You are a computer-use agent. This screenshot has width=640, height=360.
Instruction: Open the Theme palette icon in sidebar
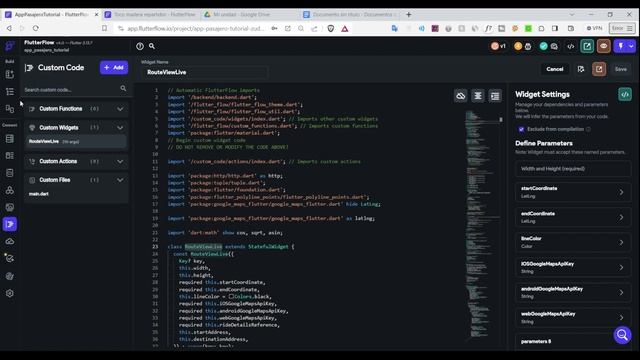[x=10, y=276]
